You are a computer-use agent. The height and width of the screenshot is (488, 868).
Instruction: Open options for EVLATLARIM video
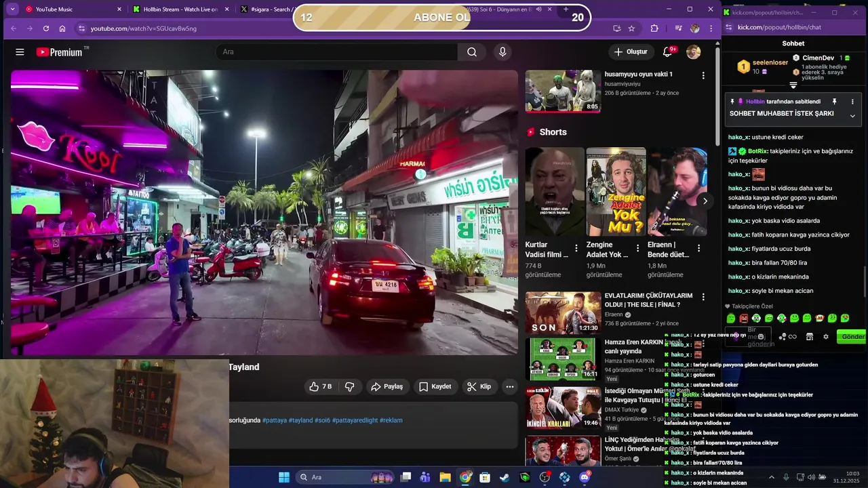[x=703, y=297]
